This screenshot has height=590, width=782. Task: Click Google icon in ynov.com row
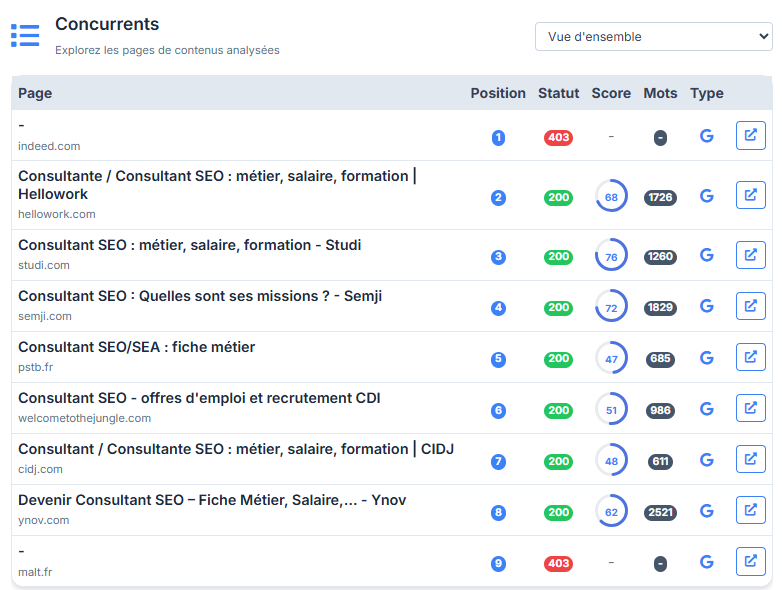(707, 511)
